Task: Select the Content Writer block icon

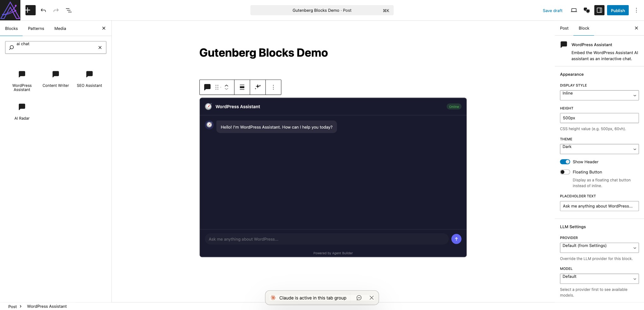Action: 55,74
